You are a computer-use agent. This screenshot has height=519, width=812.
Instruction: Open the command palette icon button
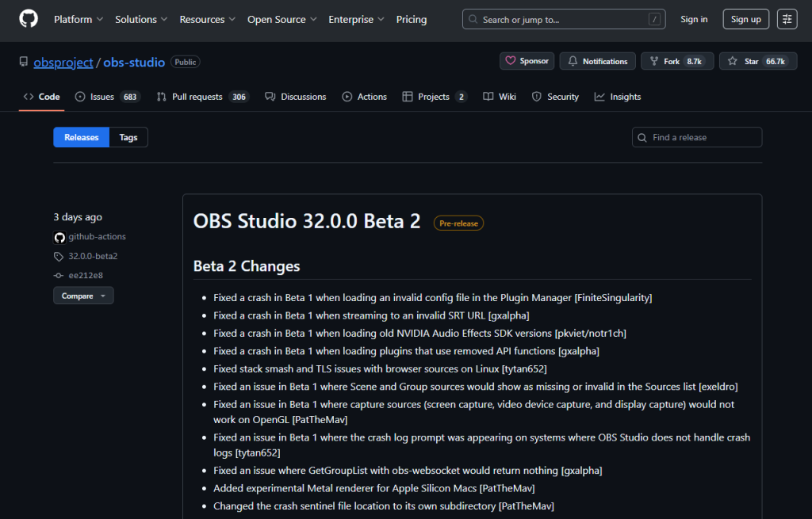click(x=787, y=19)
